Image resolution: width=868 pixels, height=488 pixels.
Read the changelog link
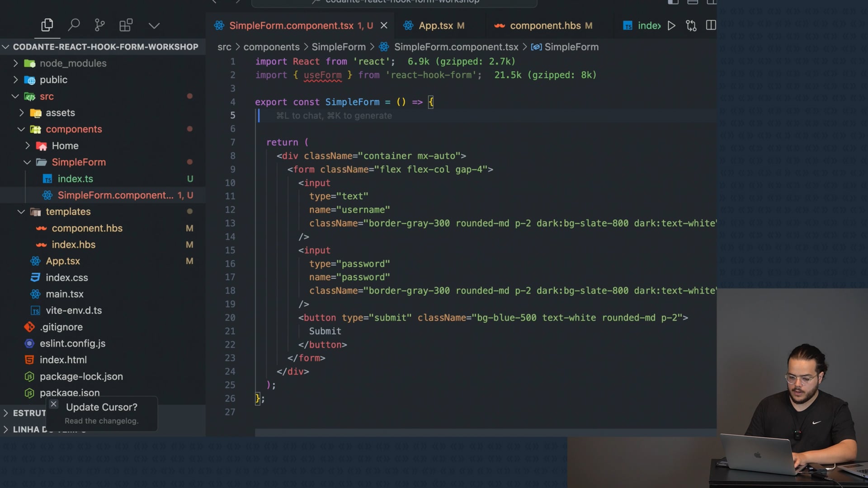click(x=101, y=421)
